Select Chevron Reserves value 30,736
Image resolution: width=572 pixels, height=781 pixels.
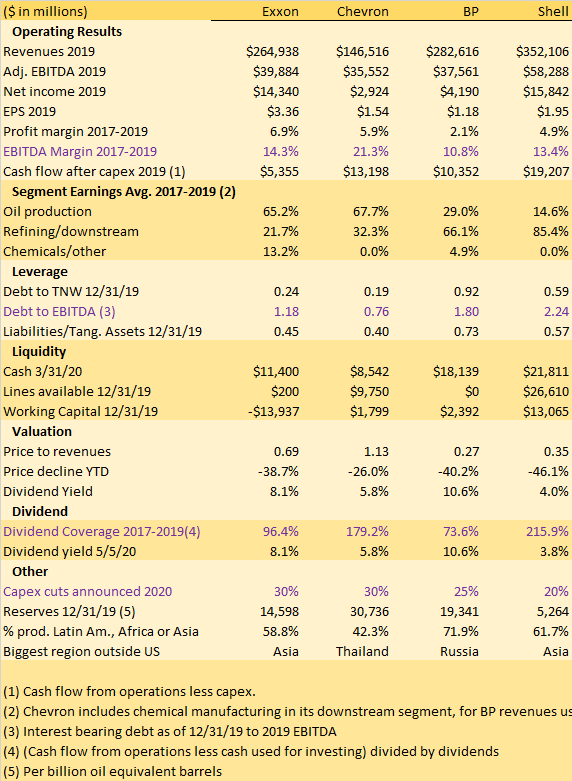(369, 612)
